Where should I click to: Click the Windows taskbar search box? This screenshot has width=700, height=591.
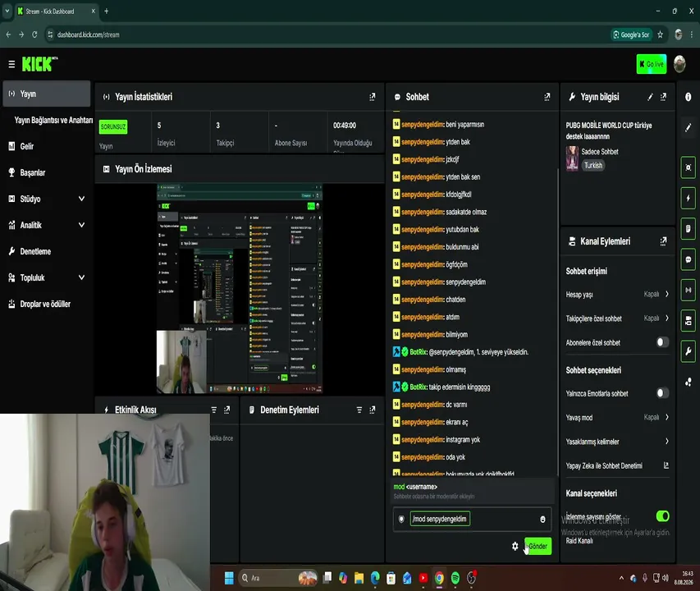click(277, 578)
